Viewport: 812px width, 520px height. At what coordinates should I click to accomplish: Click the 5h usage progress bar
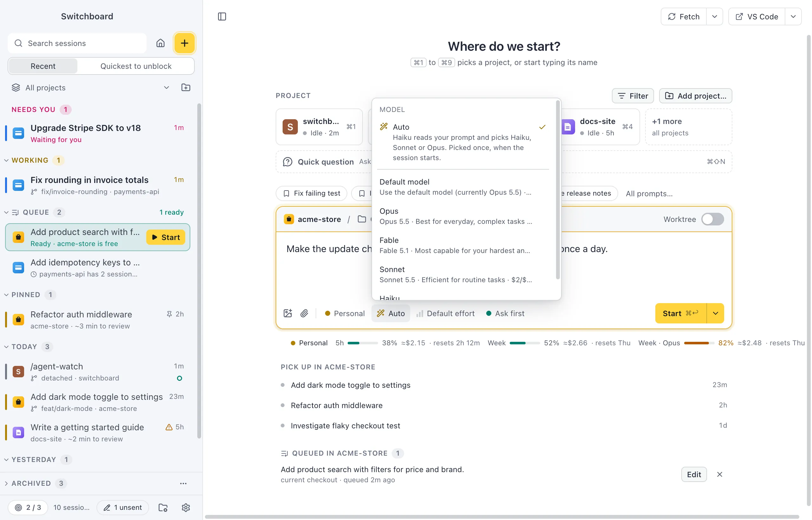tap(363, 343)
